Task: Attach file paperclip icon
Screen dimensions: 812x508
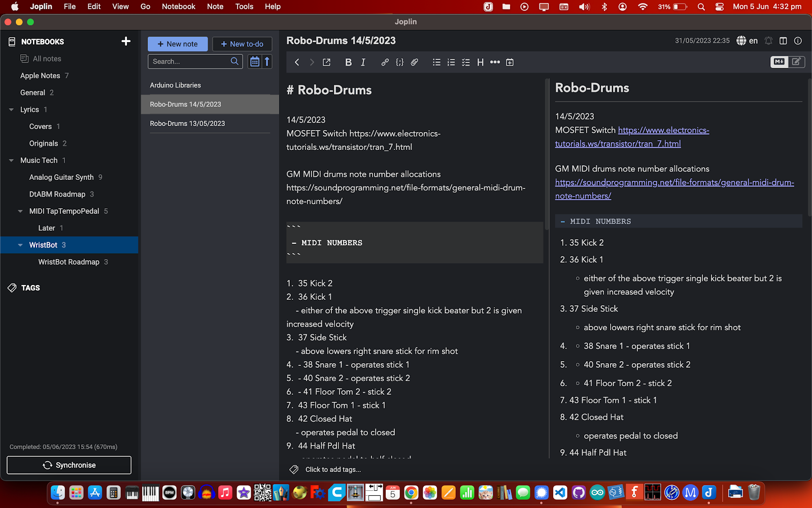Action: 415,62
